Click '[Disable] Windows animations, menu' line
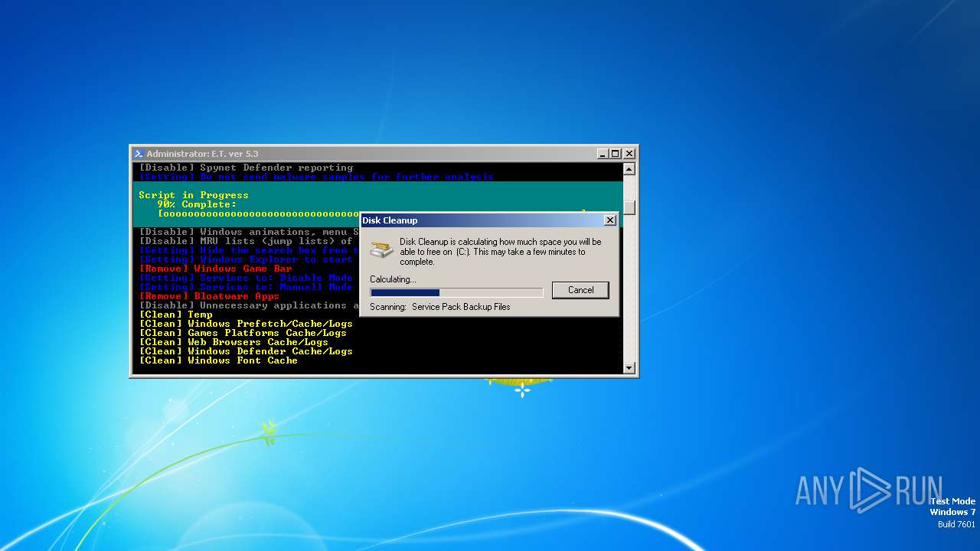The image size is (980, 551). click(x=249, y=232)
